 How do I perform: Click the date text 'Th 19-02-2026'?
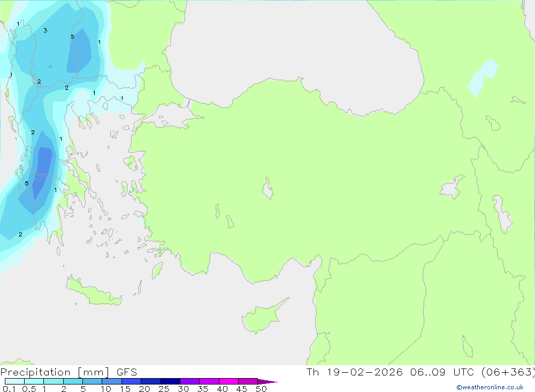pyautogui.click(x=354, y=372)
